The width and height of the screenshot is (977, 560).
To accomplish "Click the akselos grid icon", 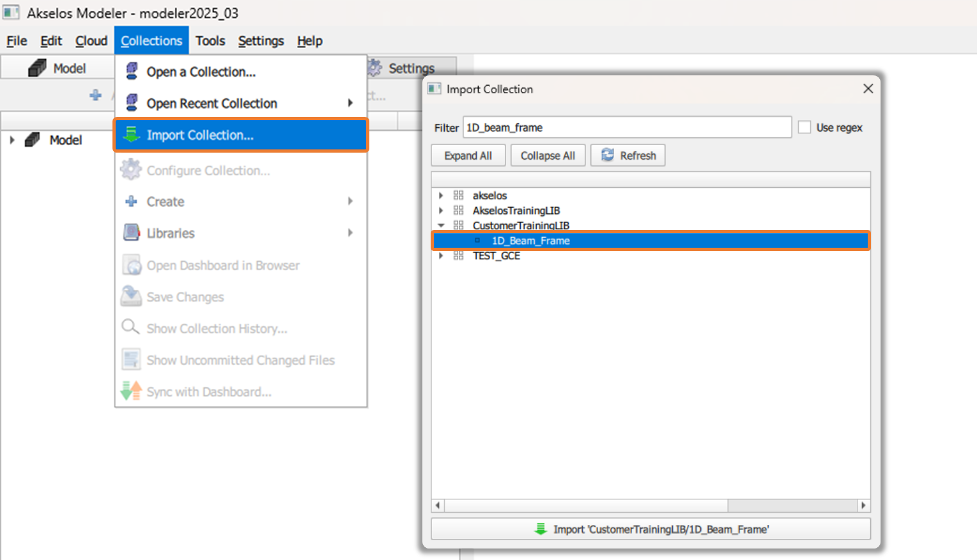I will pos(458,195).
